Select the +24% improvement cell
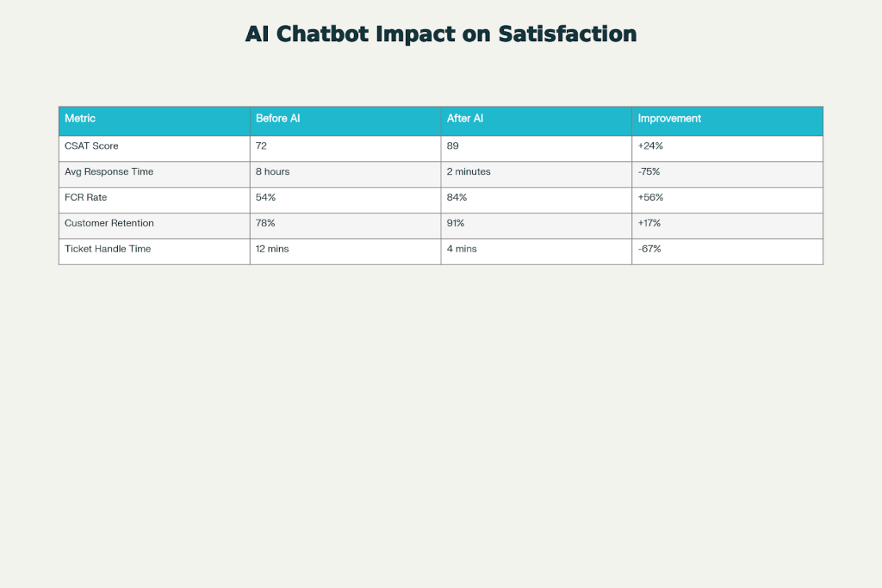The width and height of the screenshot is (882, 588). point(650,146)
